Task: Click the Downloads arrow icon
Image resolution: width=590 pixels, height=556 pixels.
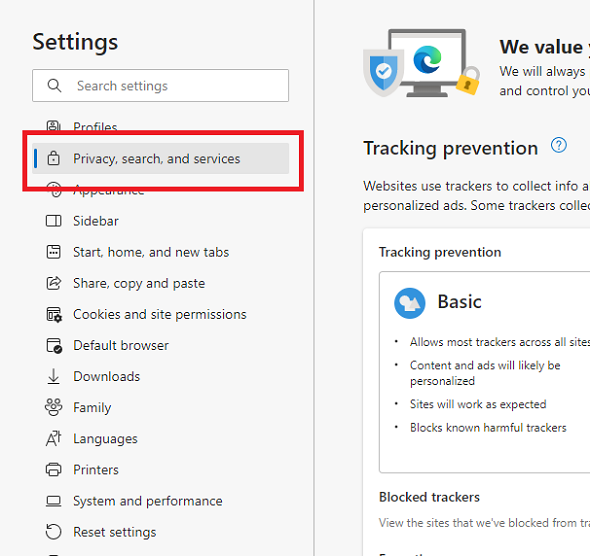Action: 53,376
